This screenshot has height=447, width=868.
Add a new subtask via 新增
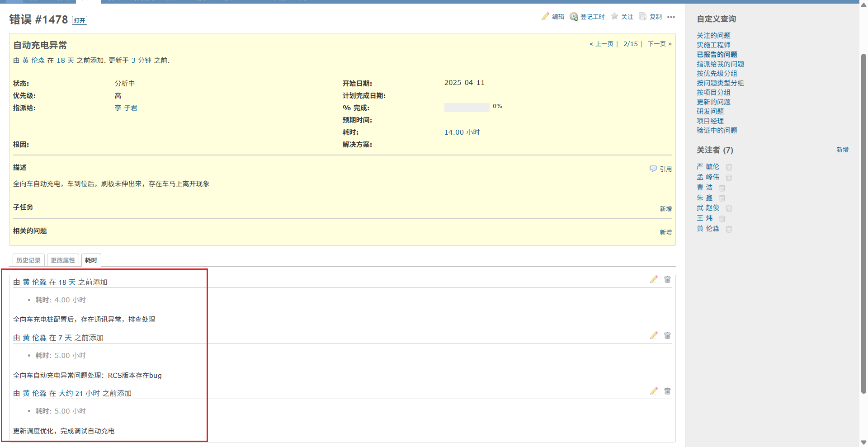tap(665, 209)
